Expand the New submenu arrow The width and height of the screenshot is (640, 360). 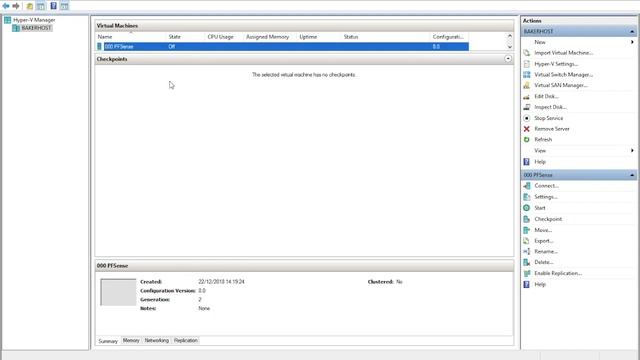(632, 42)
